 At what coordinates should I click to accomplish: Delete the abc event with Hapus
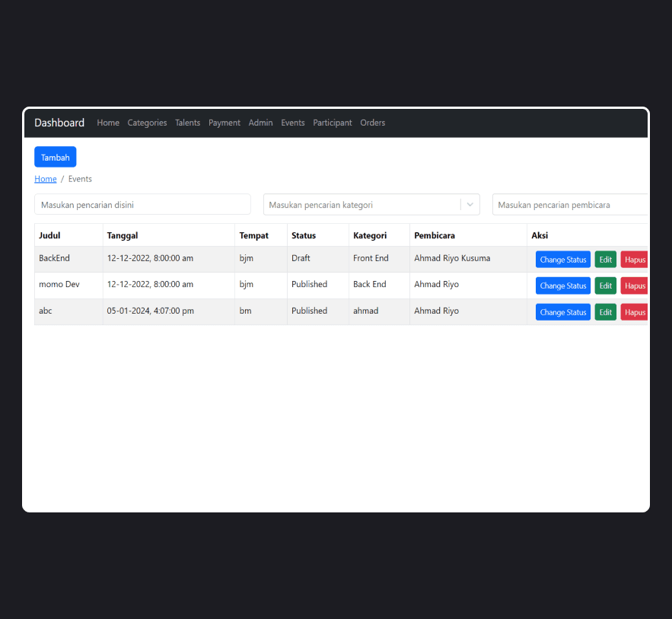click(635, 312)
